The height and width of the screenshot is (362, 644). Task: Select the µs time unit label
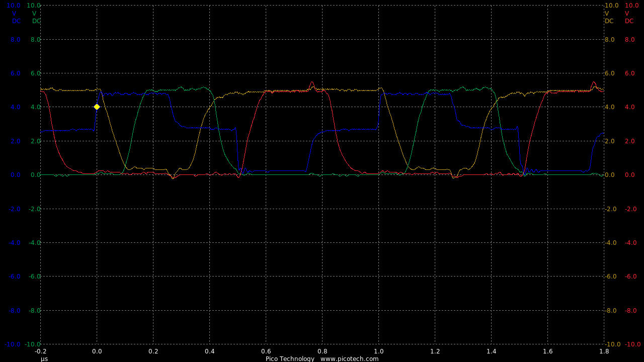point(44,359)
